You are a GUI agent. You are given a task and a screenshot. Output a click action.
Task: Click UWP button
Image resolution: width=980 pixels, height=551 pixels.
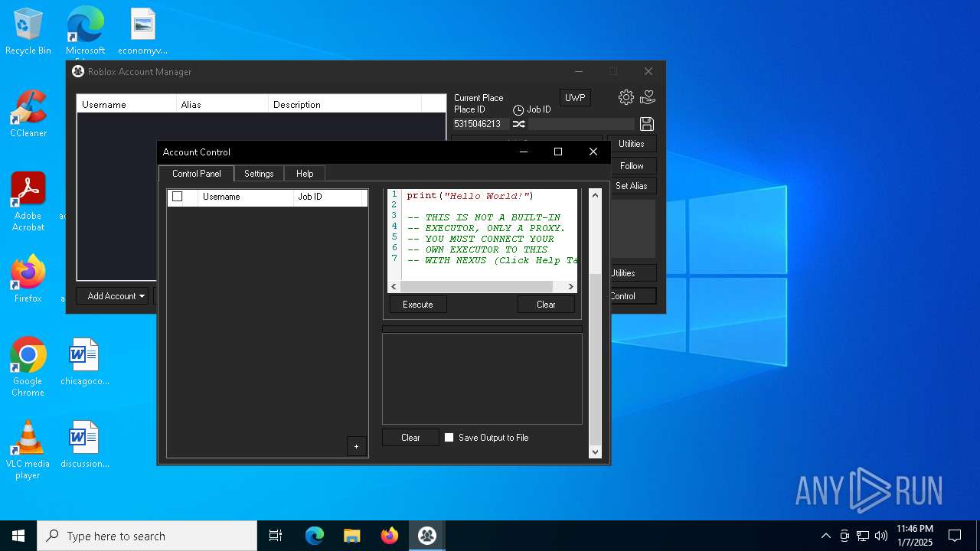pyautogui.click(x=575, y=98)
